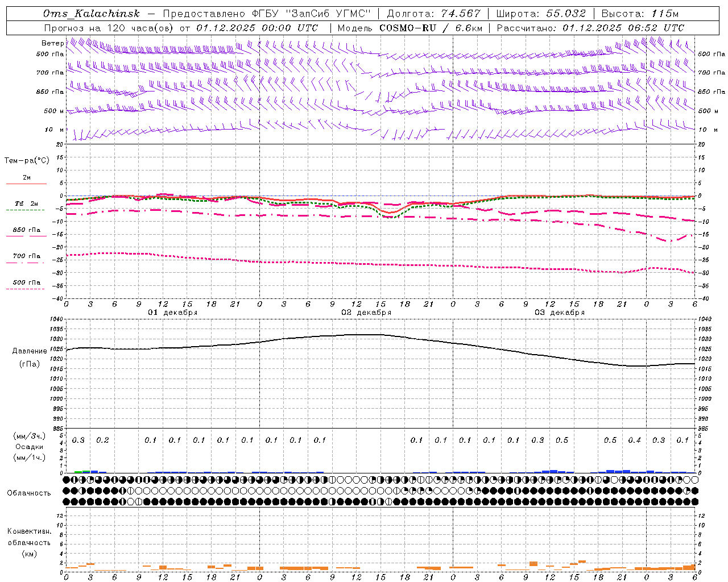Click the Давление pressure panel label
Viewport: 728px width, 582px height.
pos(30,351)
